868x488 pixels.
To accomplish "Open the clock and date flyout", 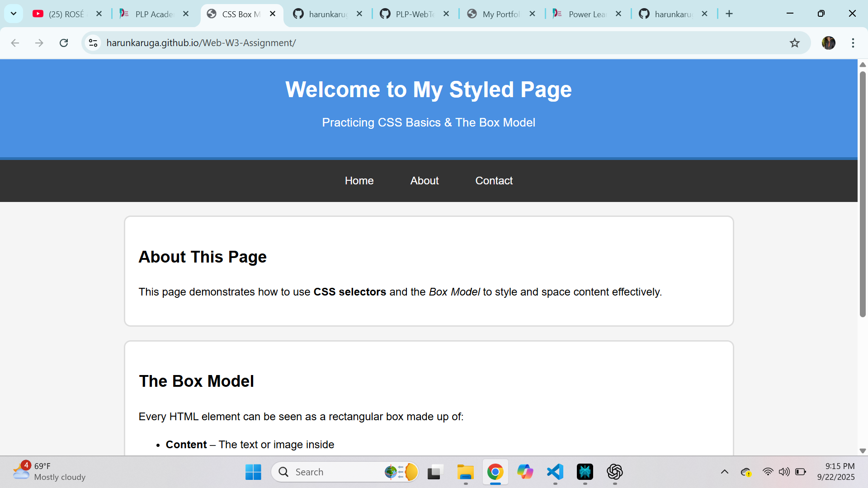I will [835, 472].
